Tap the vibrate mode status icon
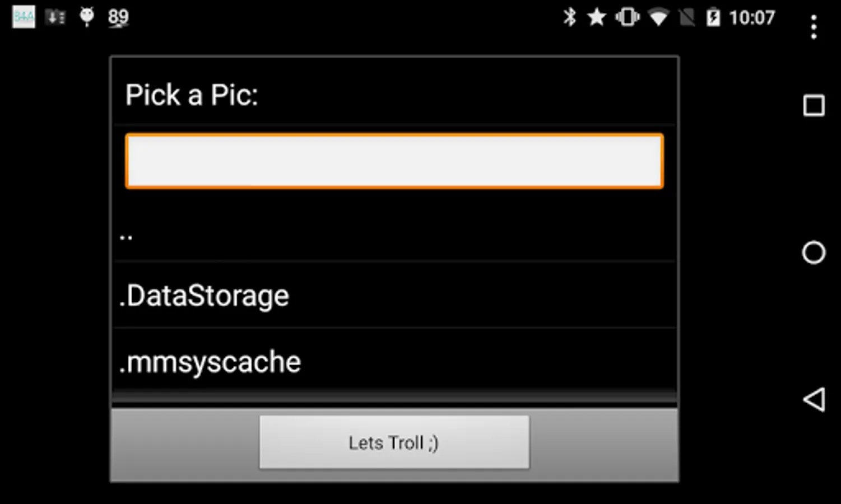This screenshot has width=841, height=504. (627, 17)
